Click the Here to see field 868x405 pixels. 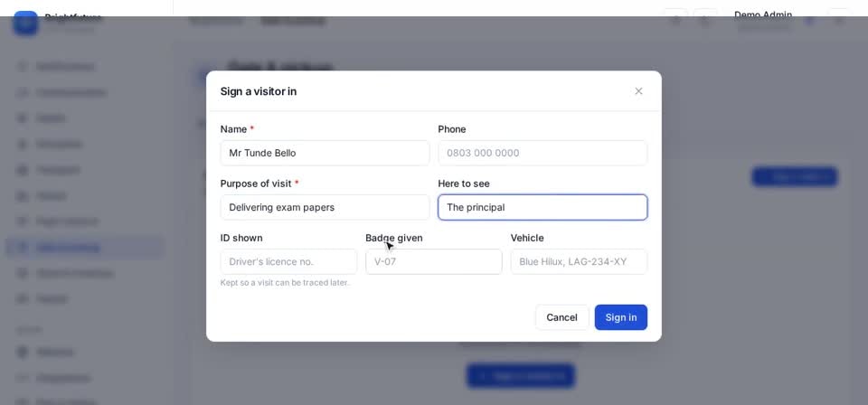[542, 208]
